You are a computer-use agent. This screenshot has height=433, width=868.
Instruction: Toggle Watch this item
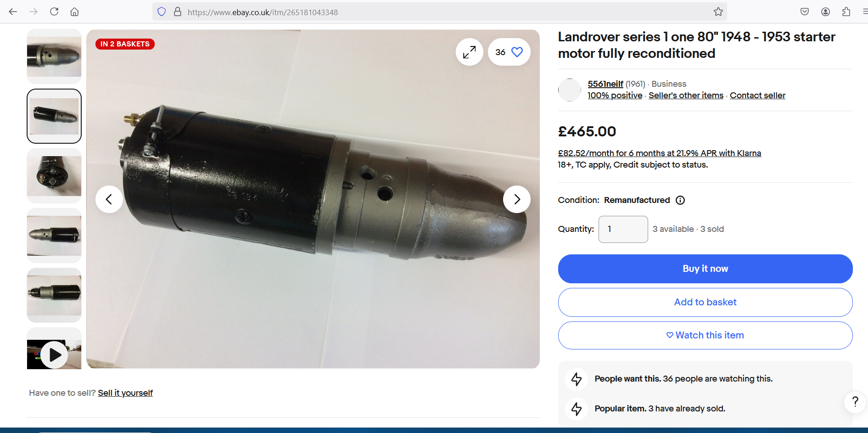coord(705,335)
